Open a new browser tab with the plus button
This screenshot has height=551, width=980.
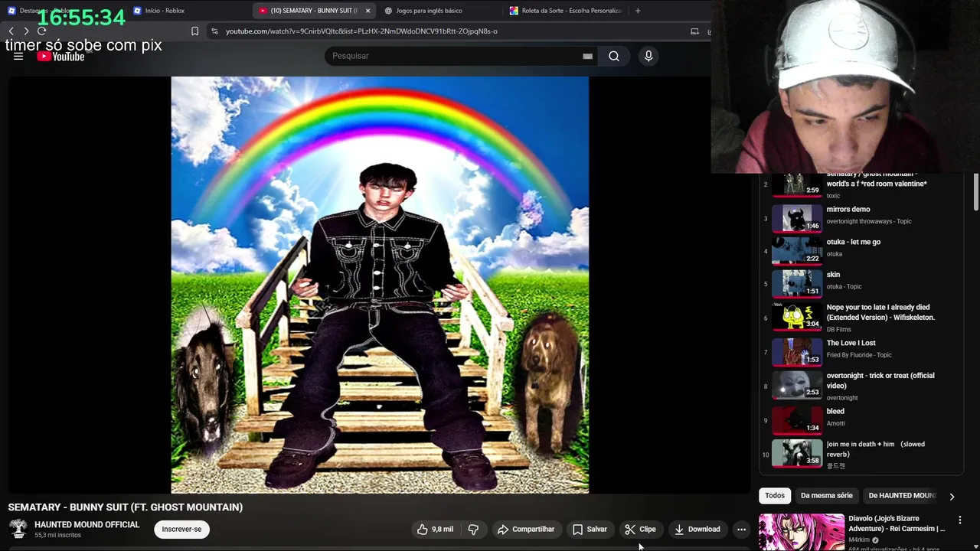[x=638, y=11]
